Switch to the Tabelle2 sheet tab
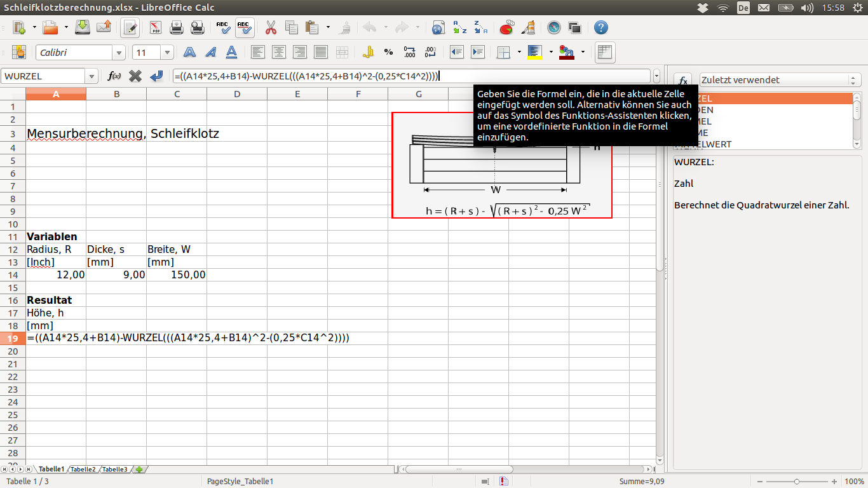Viewport: 868px width, 488px height. (x=83, y=469)
